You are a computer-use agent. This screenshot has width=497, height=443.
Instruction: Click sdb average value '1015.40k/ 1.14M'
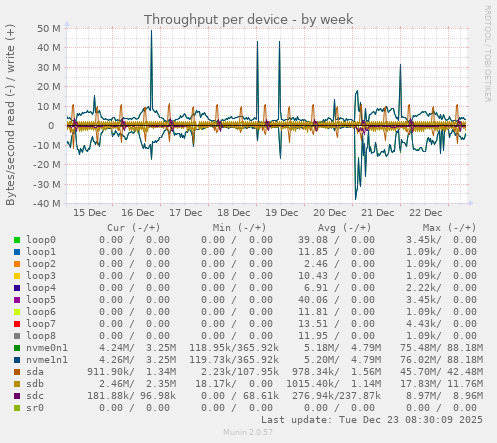click(333, 384)
